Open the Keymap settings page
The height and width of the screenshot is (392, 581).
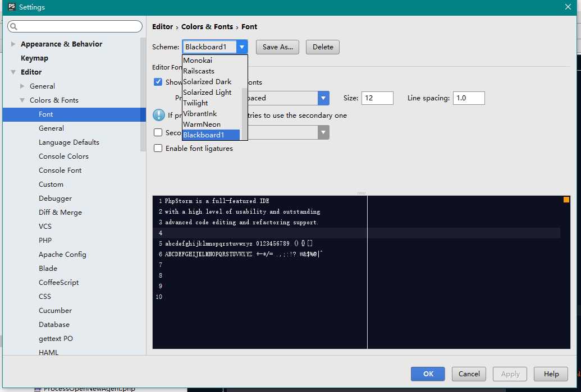34,58
